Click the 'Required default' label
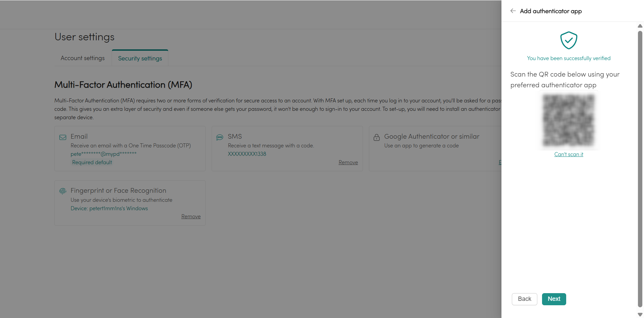Screen dimensions: 644x318 (x=92, y=162)
